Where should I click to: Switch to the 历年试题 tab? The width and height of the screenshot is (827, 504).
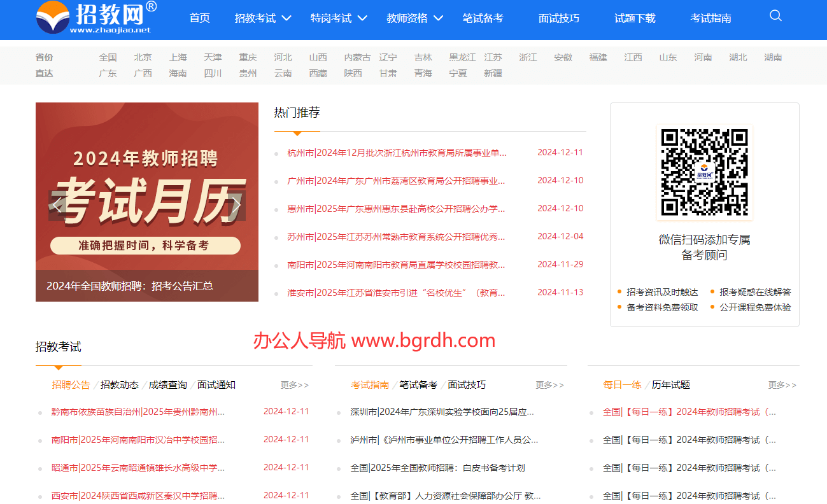tap(670, 384)
